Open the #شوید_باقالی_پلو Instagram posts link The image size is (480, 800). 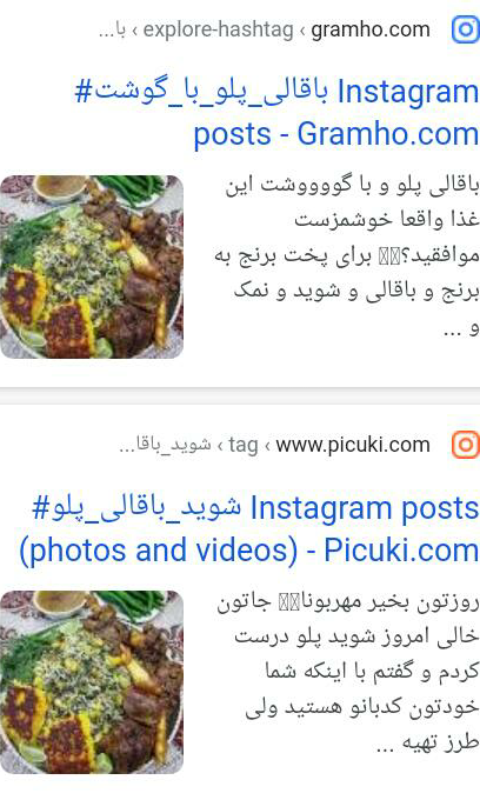click(256, 509)
